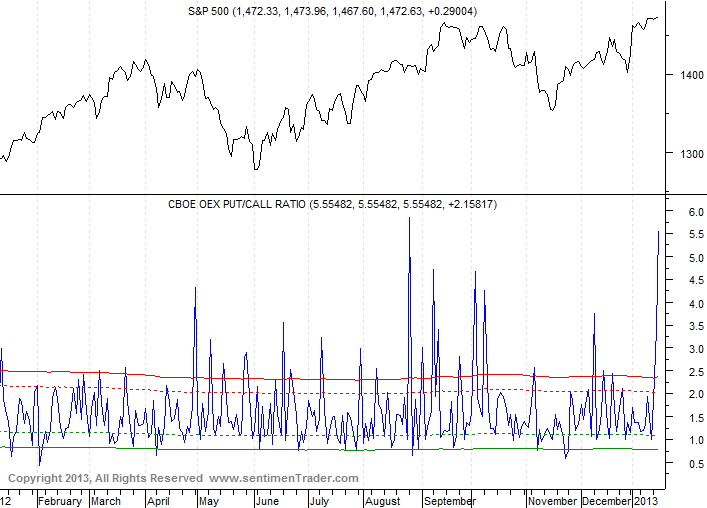Click the April month label
Viewport: 707px width, 508px height.
pos(158,501)
